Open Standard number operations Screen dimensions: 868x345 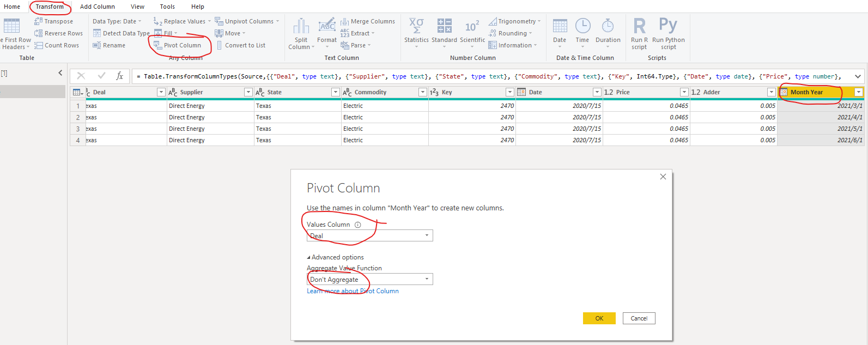(445, 33)
